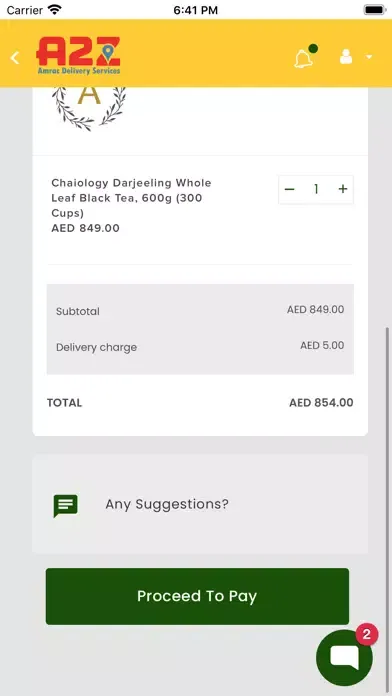Tap Proceed To Pay button
This screenshot has width=392, height=696.
point(197,596)
